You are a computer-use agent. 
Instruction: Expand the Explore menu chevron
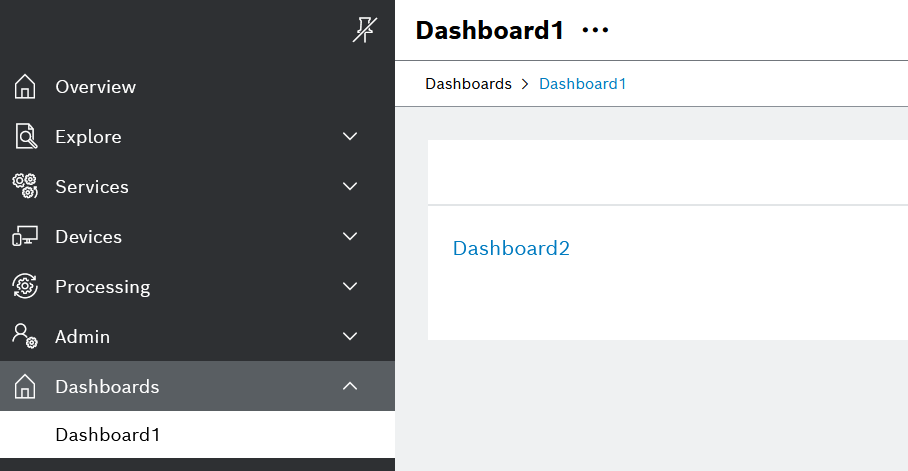point(350,137)
